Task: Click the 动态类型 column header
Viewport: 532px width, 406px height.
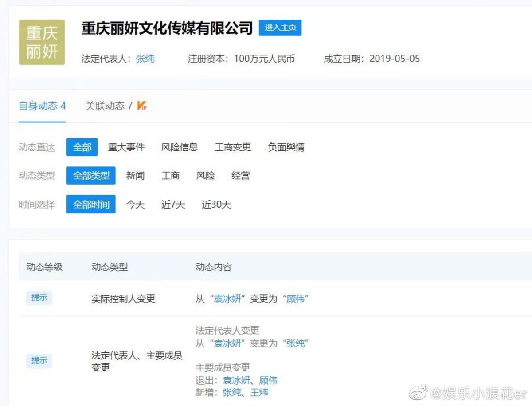Action: point(110,267)
